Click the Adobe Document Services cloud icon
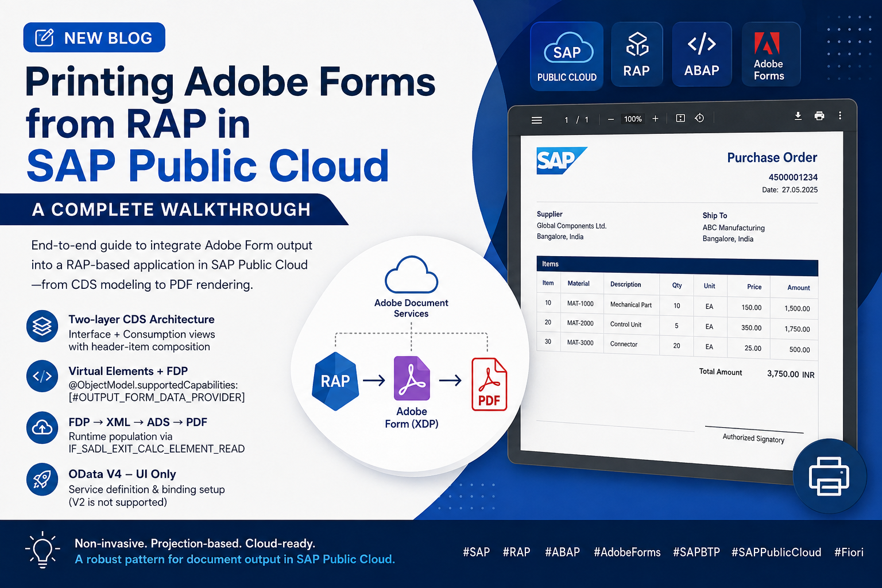This screenshot has height=588, width=882. click(x=411, y=274)
